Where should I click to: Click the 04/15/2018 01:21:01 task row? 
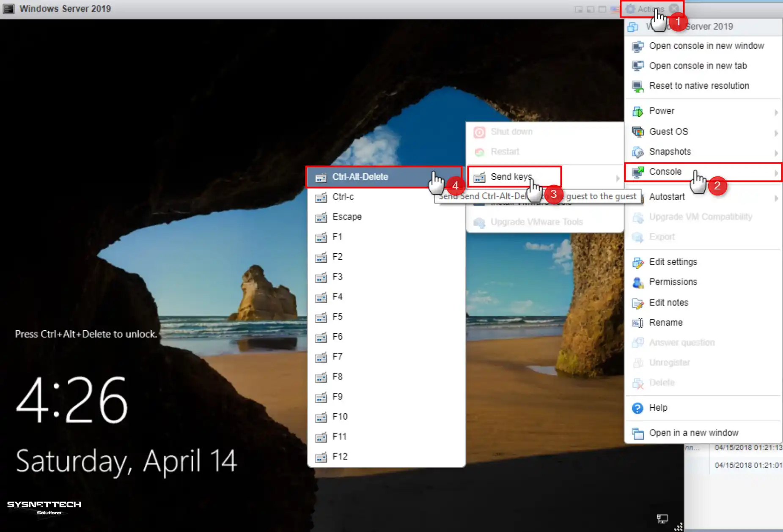733,465
